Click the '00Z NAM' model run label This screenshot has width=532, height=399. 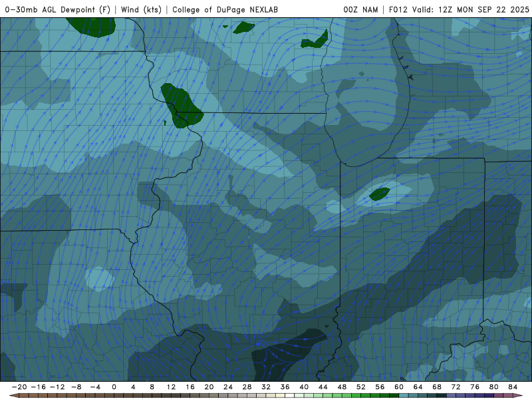pos(360,9)
